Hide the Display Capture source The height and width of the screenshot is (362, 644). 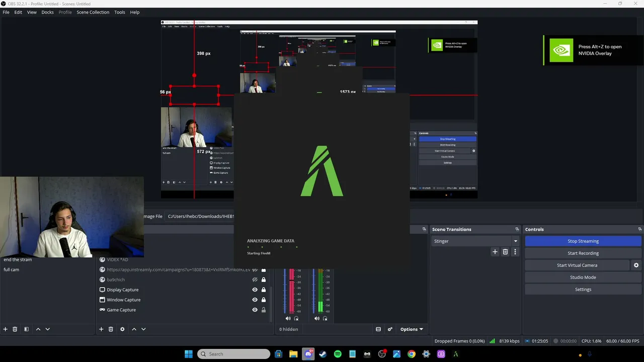(255, 290)
